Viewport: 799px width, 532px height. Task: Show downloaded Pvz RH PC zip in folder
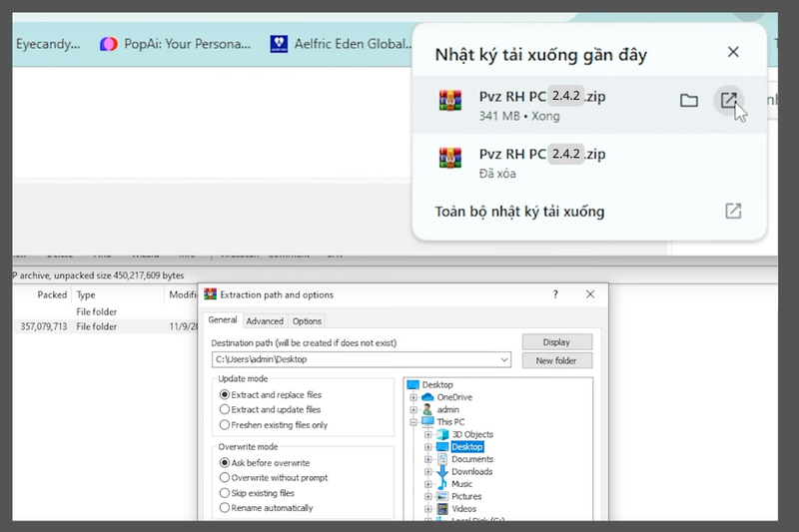coord(688,101)
